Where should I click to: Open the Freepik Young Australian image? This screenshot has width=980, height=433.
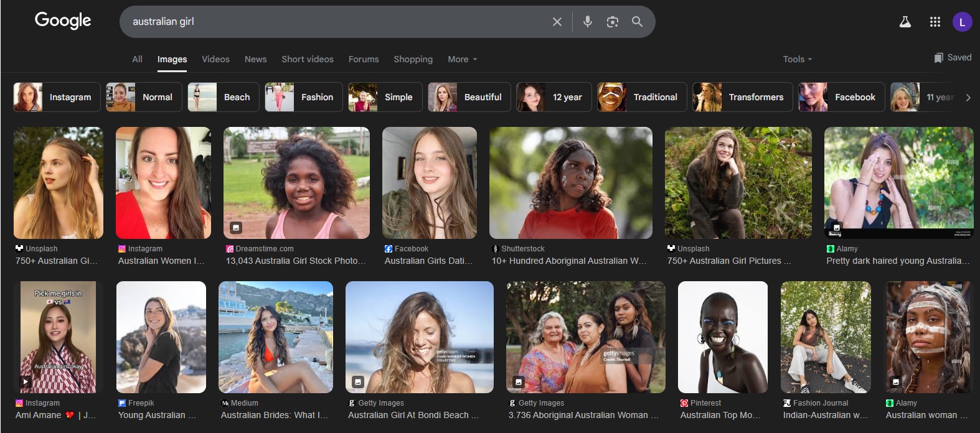click(x=161, y=337)
